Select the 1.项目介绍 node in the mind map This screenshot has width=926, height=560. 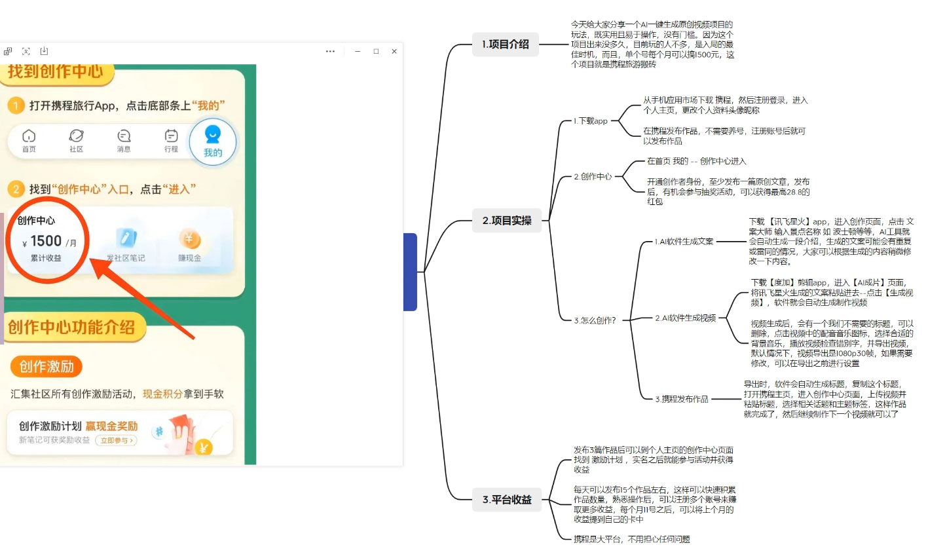506,45
